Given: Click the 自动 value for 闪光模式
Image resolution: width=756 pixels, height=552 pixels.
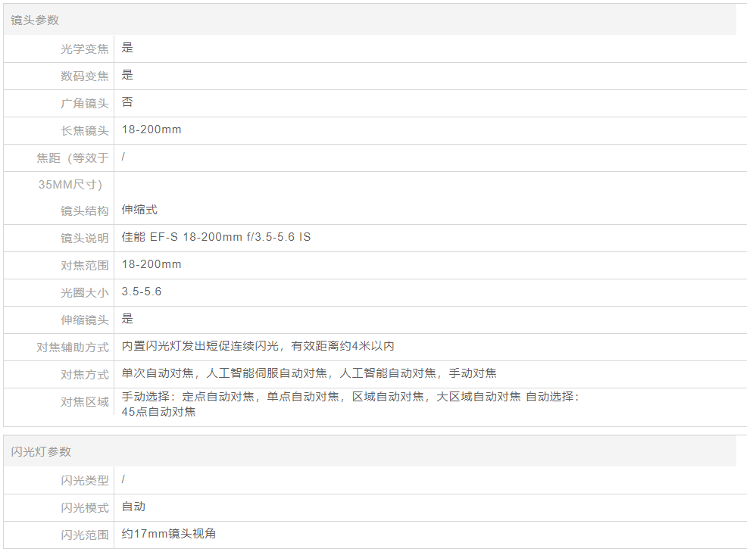Looking at the screenshot, I should point(133,507).
